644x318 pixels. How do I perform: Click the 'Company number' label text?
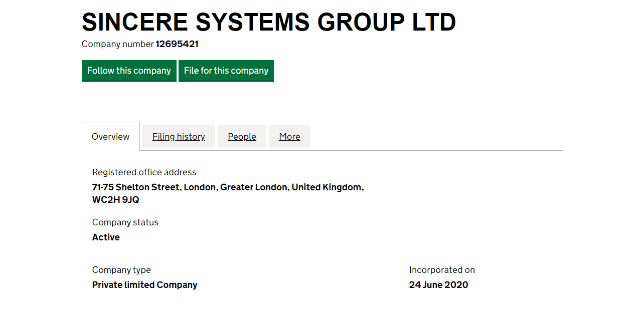pos(117,44)
